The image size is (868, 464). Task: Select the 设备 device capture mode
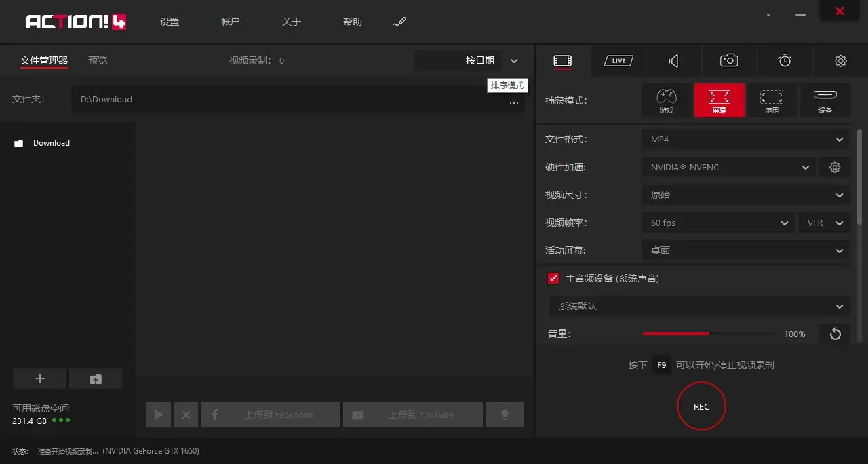click(825, 100)
